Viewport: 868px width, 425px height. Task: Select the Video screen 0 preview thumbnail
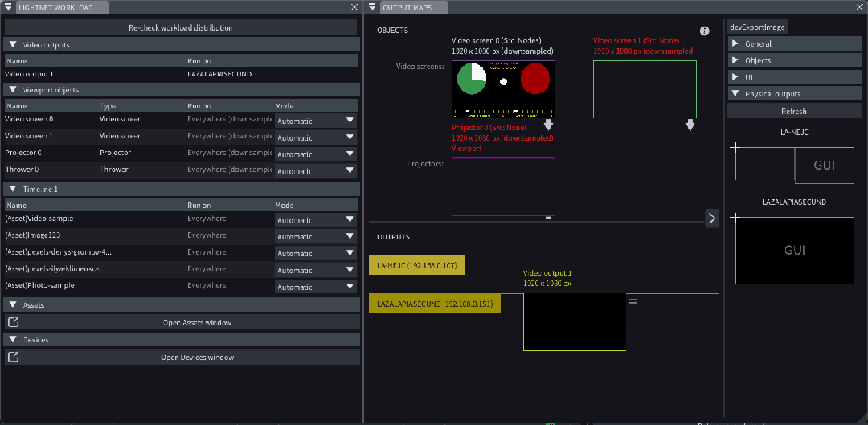tap(502, 89)
